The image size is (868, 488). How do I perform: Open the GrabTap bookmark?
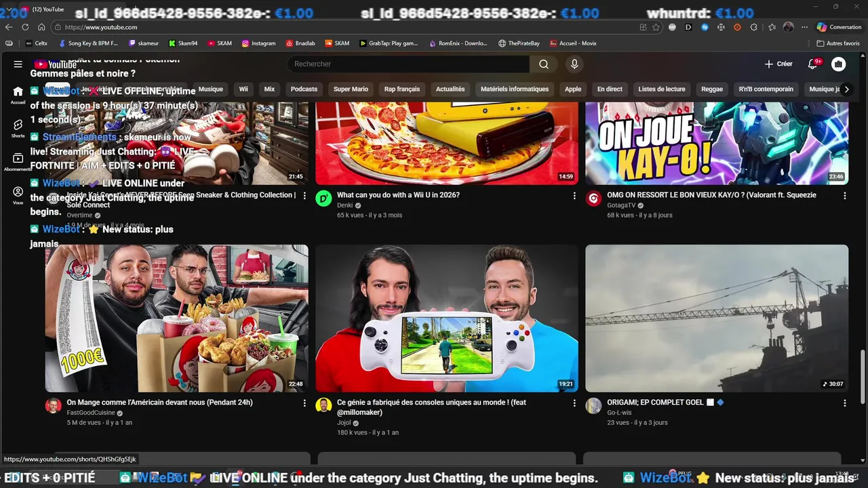[x=389, y=43]
